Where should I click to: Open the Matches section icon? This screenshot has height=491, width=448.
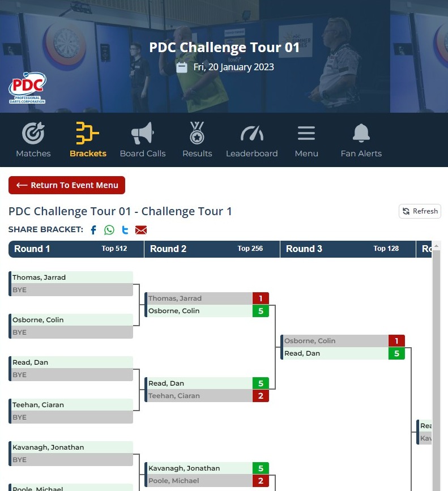[x=33, y=134]
